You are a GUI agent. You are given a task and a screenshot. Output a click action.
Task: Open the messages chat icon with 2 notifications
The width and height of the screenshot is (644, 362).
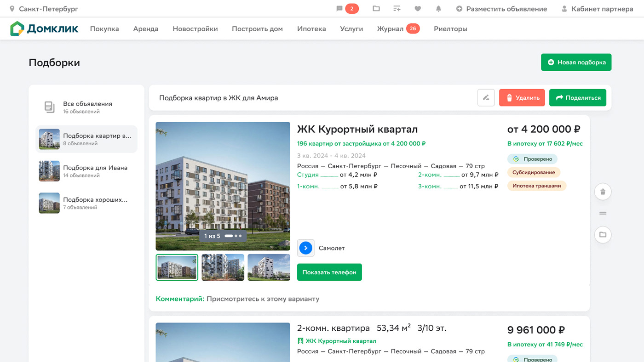tap(340, 8)
